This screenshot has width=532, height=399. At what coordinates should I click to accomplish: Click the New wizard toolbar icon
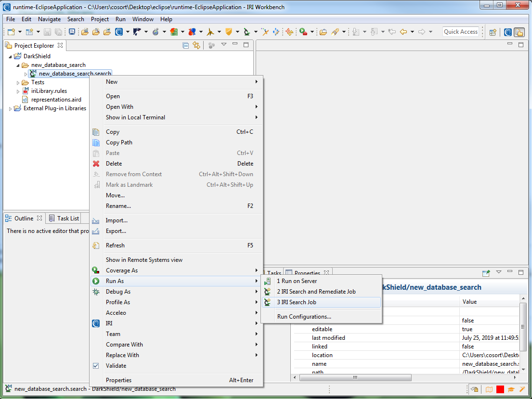tap(11, 32)
